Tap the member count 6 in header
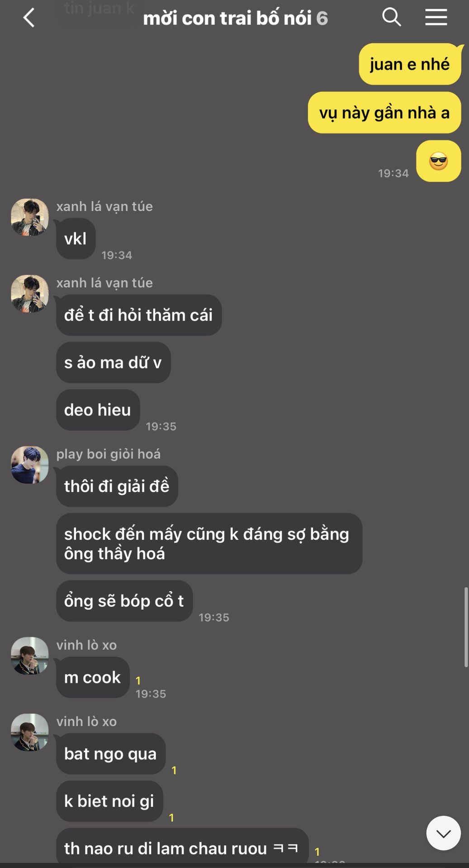Image resolution: width=469 pixels, height=868 pixels. [322, 19]
